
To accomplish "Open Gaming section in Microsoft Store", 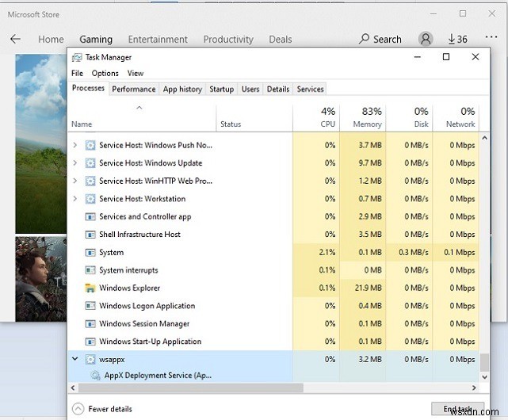I will (96, 40).
